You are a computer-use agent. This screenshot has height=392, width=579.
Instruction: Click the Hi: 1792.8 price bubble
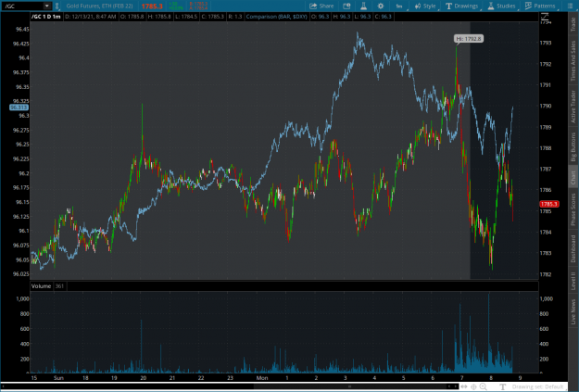pyautogui.click(x=468, y=38)
